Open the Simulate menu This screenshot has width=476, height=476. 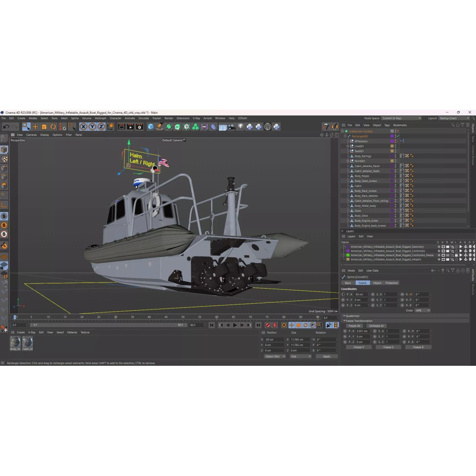tap(144, 119)
